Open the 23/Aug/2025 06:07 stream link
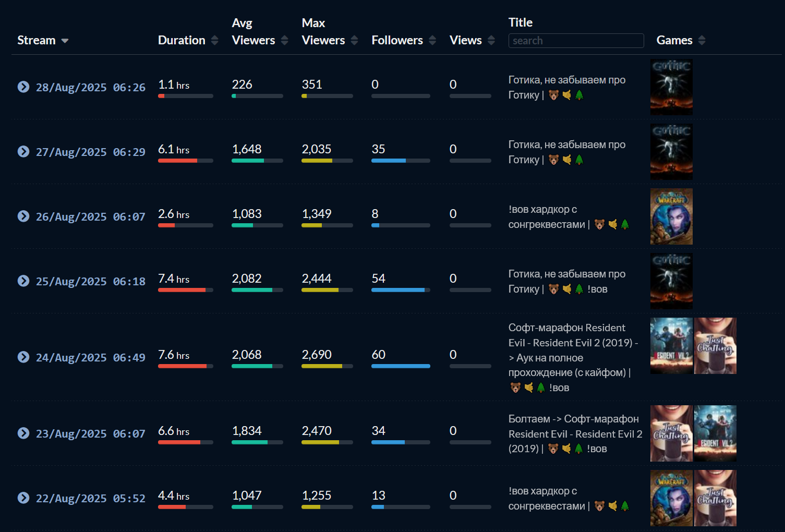Viewport: 785px width, 532px height. tap(90, 433)
